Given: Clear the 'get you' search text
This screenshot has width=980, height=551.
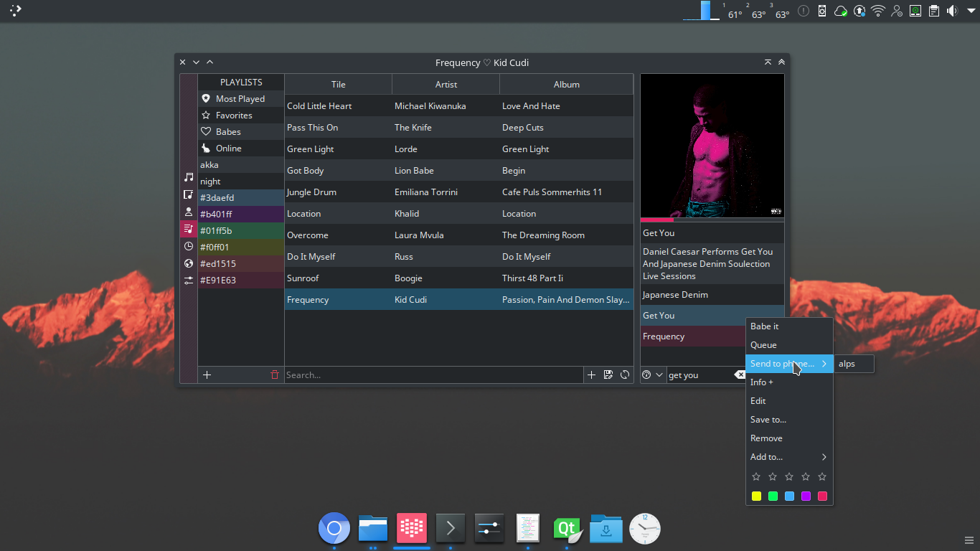Looking at the screenshot, I should 740,375.
